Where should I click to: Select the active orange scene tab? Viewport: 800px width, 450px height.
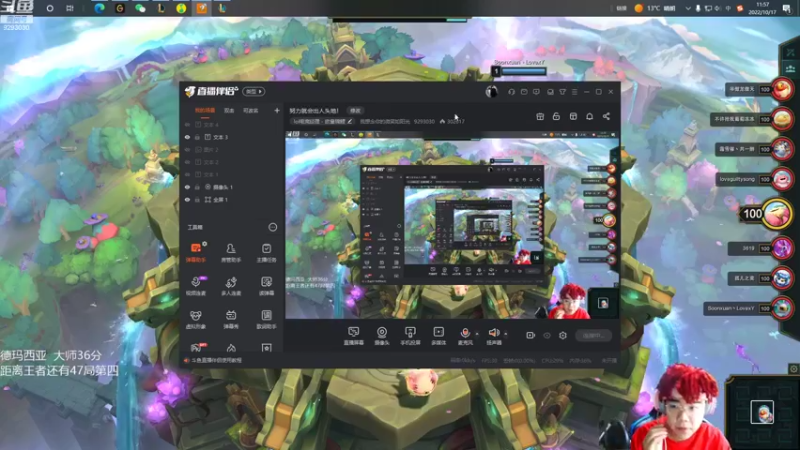click(205, 110)
